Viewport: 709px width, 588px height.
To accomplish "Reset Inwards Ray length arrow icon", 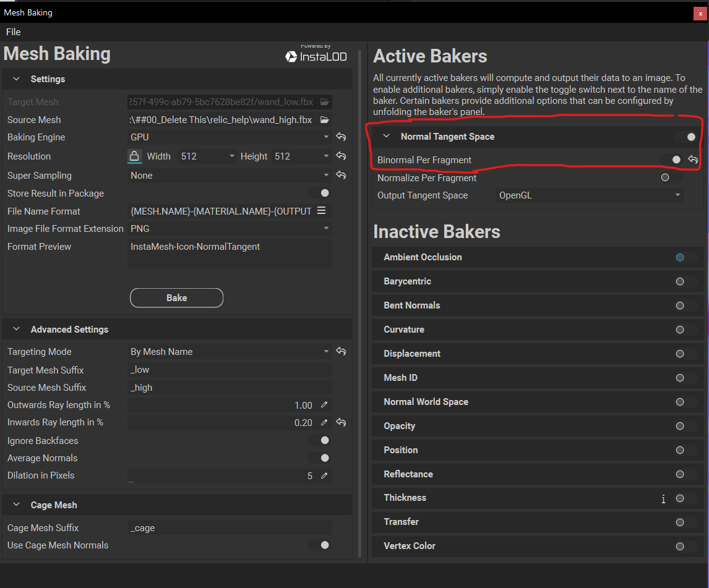I will 341,422.
